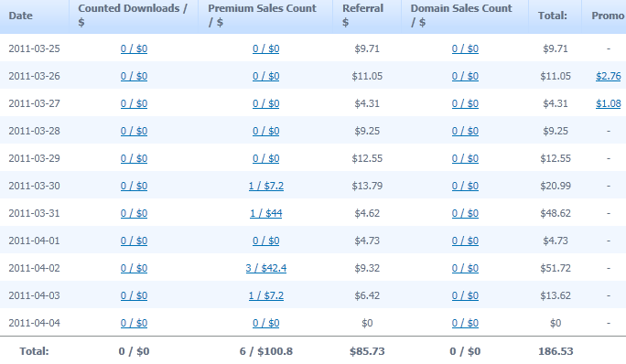
Task: Open counted downloads link for 2011-04-04
Action: point(135,323)
